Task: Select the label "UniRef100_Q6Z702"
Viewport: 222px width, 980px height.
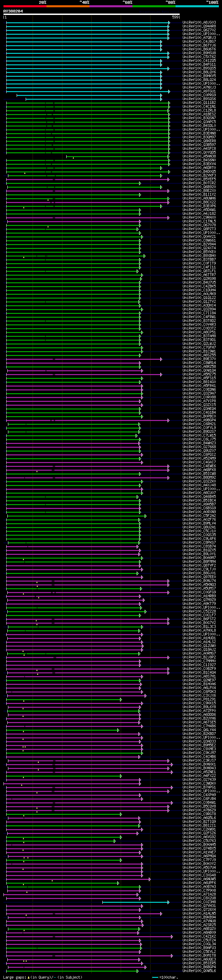Action: 199,30
